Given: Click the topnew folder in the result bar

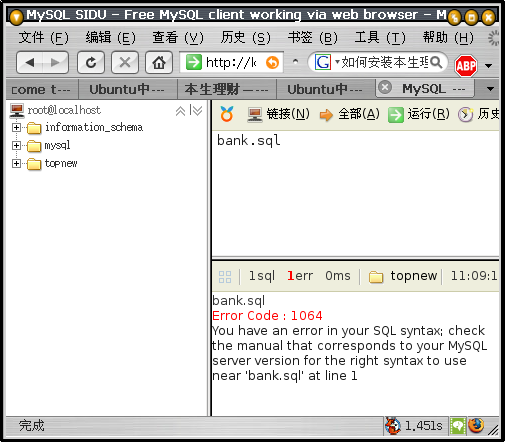Looking at the screenshot, I should click(x=403, y=276).
